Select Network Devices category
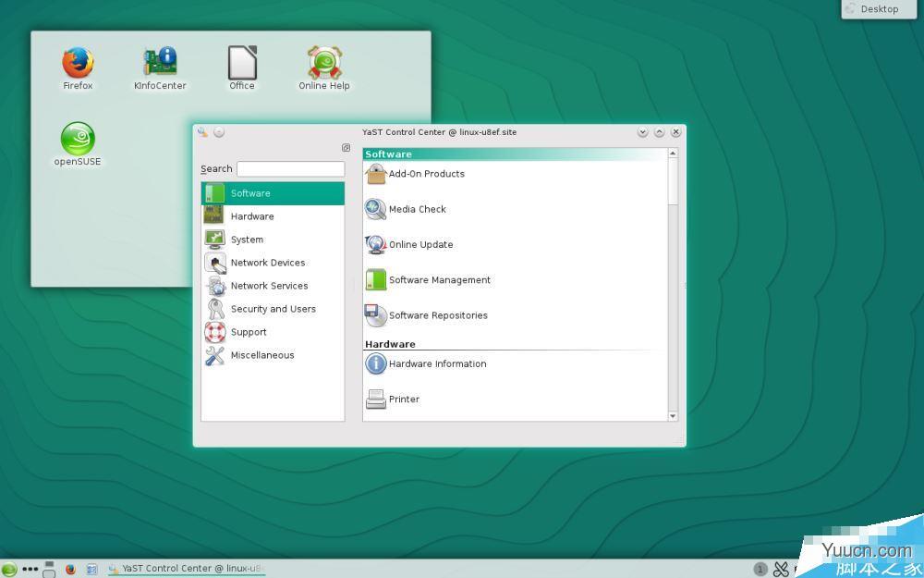924x578 pixels. click(267, 263)
